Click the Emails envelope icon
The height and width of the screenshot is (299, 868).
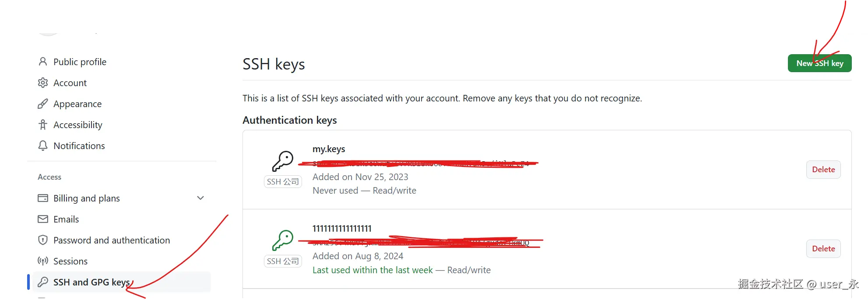click(x=43, y=219)
